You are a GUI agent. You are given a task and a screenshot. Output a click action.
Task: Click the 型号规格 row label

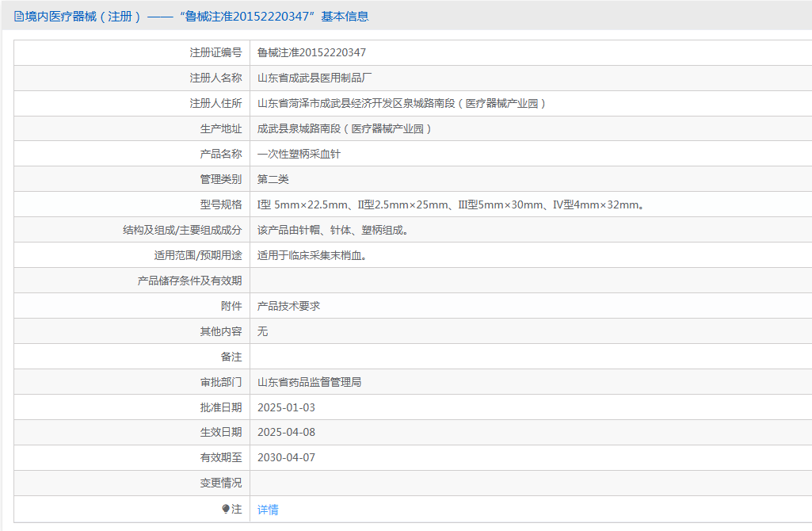click(x=220, y=204)
